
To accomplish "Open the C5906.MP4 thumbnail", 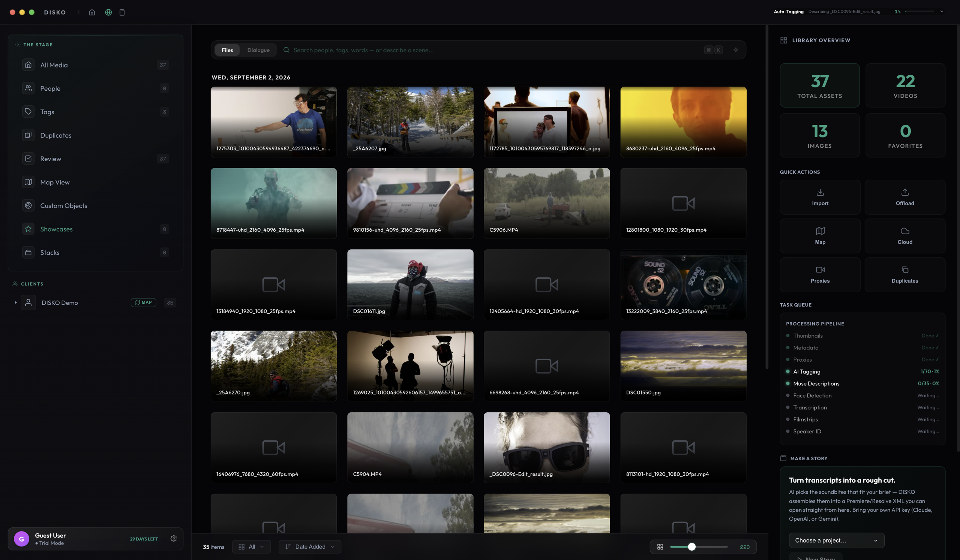I will 547,203.
